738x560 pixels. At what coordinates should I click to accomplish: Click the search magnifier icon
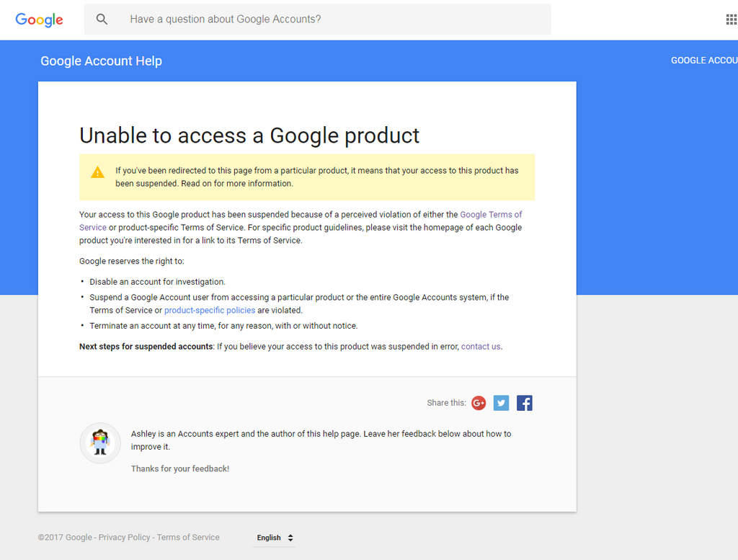coord(102,19)
